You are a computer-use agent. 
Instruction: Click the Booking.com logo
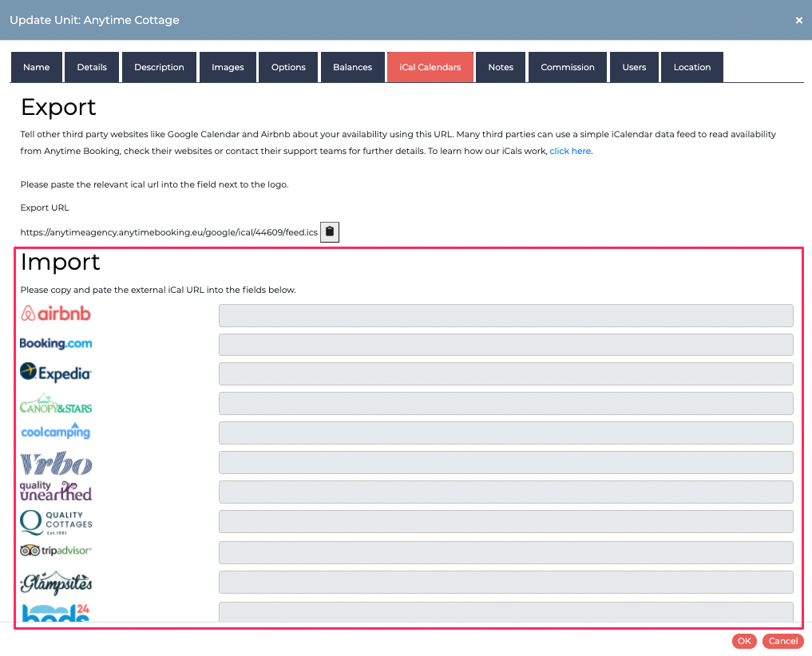(56, 343)
